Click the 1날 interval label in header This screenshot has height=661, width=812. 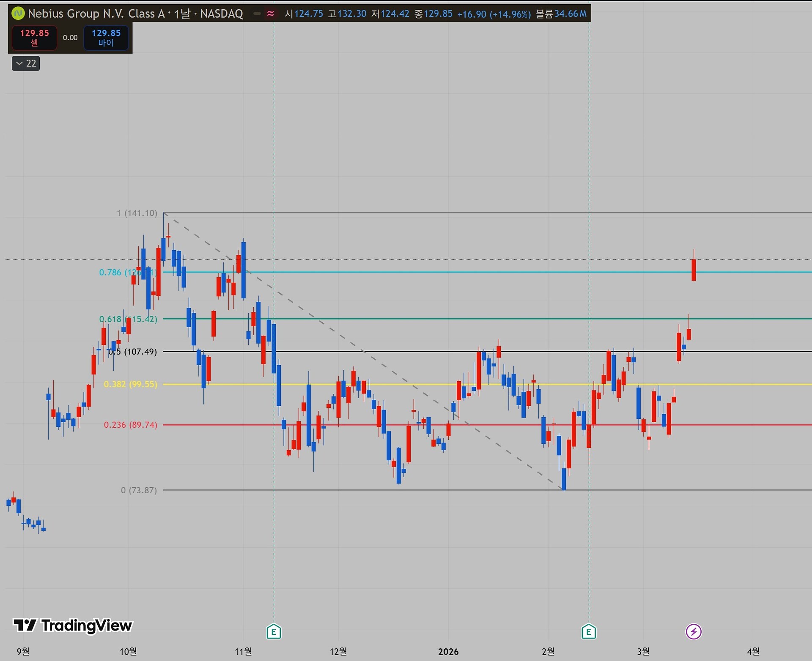[182, 14]
